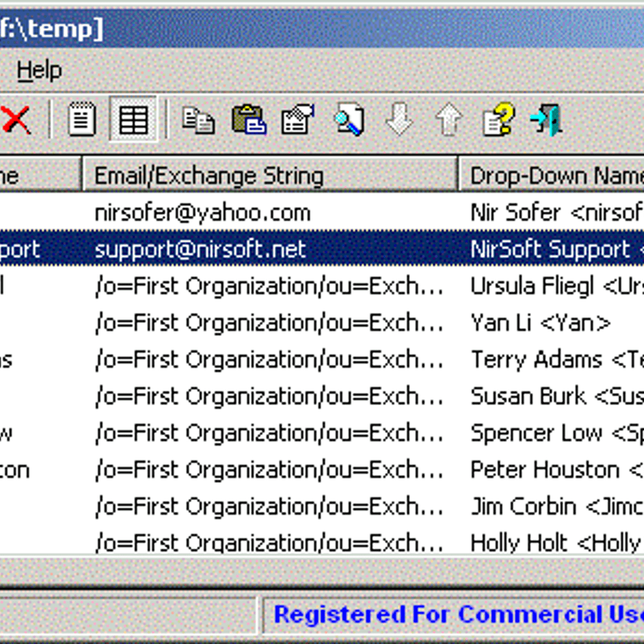Image resolution: width=644 pixels, height=644 pixels.
Task: Switch to text report view
Action: pos(82,120)
